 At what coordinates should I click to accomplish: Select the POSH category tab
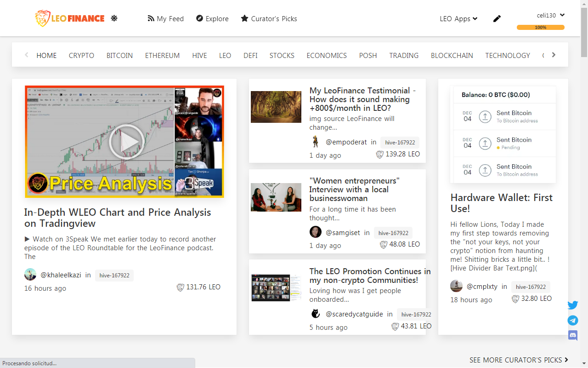coord(368,56)
